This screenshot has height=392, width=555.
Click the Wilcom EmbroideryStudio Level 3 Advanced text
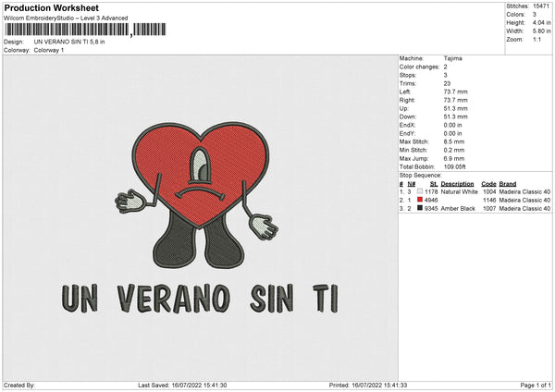click(66, 18)
